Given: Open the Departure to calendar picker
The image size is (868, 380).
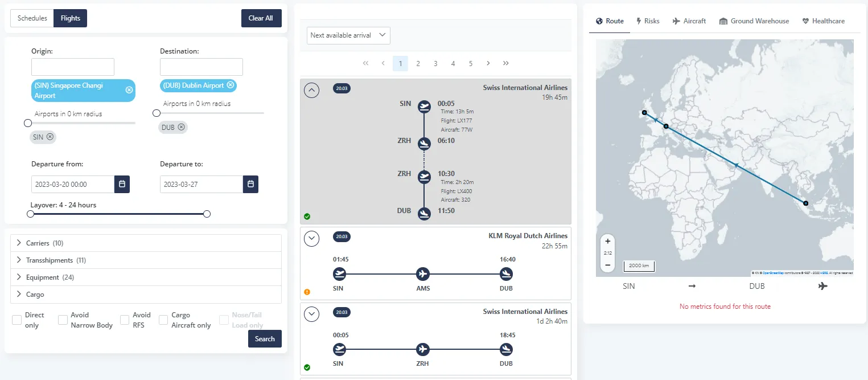Looking at the screenshot, I should pyautogui.click(x=251, y=184).
